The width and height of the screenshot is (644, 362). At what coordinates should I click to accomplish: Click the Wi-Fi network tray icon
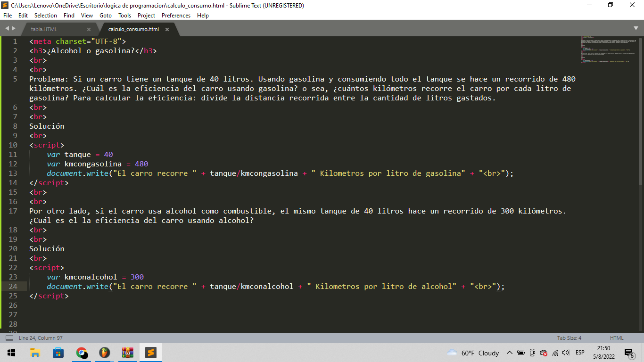tap(555, 353)
